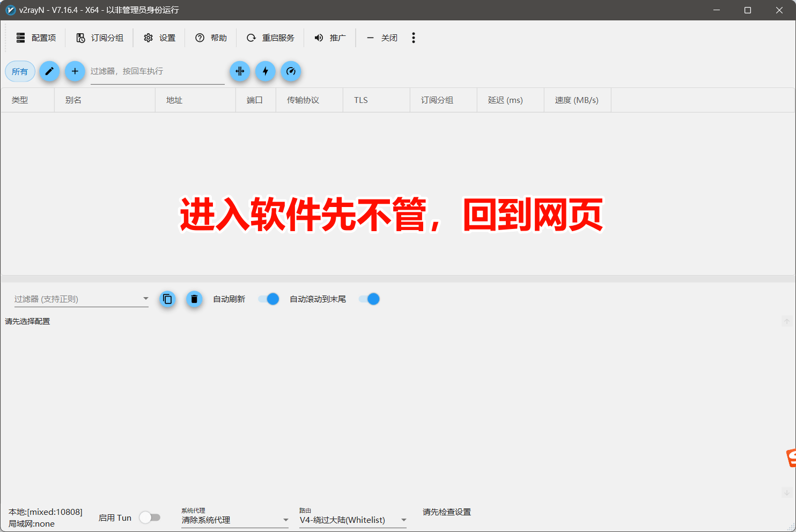Select the 所有 group chip
Screen dimensions: 796x532
pyautogui.click(x=20, y=71)
